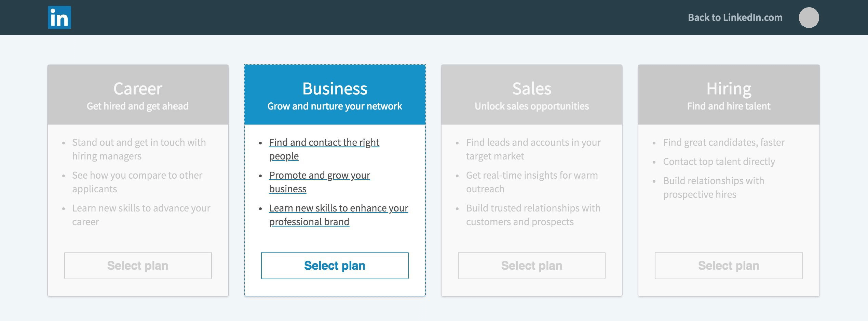Click the Hiring card bullet 'Contact top talent directly'
This screenshot has height=321, width=868.
719,161
